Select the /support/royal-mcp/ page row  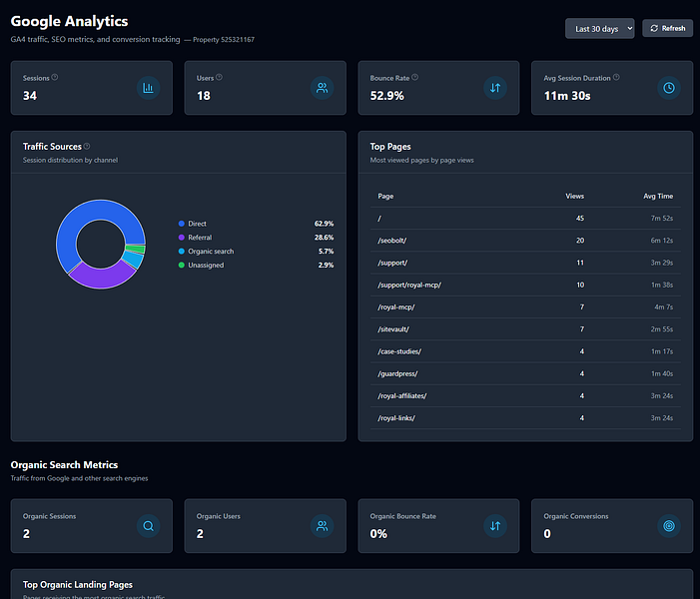click(x=525, y=285)
